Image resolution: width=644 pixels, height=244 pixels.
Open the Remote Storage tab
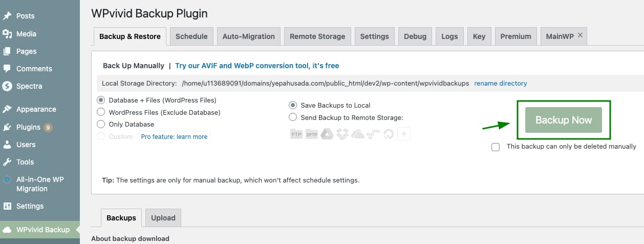(317, 36)
